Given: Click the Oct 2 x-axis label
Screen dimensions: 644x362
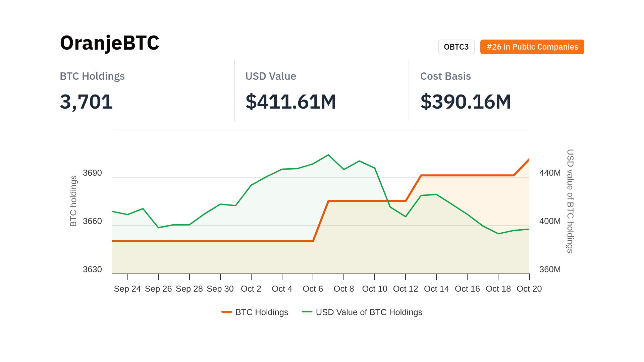Looking at the screenshot, I should (x=251, y=289).
